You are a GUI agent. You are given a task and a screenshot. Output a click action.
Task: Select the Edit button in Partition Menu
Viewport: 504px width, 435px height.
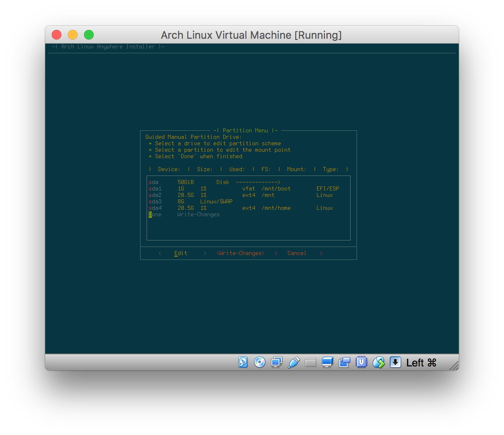click(182, 253)
